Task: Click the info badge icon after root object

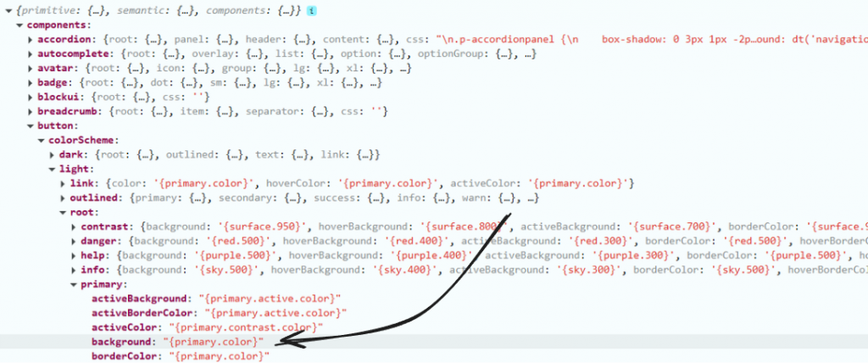Action: click(312, 10)
